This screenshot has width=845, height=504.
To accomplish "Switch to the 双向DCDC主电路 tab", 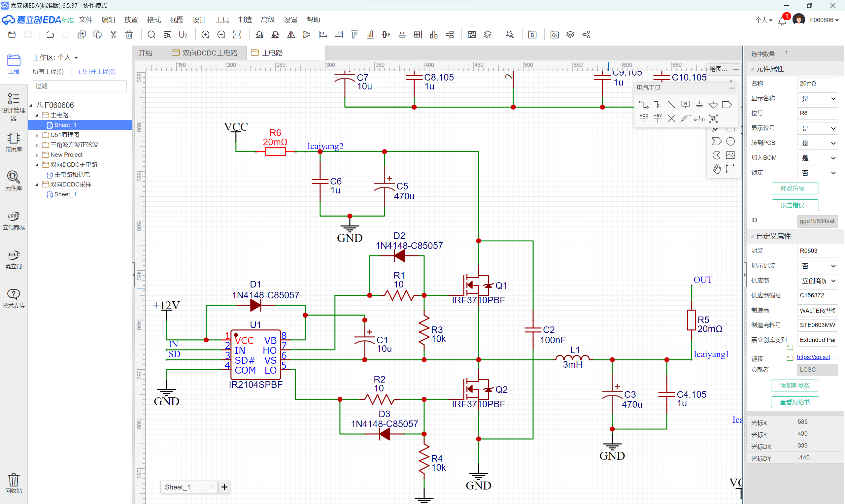I will tap(206, 53).
